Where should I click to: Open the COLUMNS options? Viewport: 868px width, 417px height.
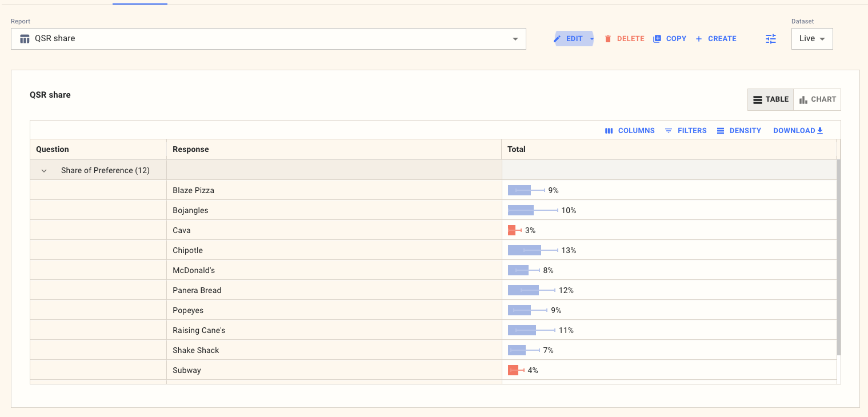[630, 131]
